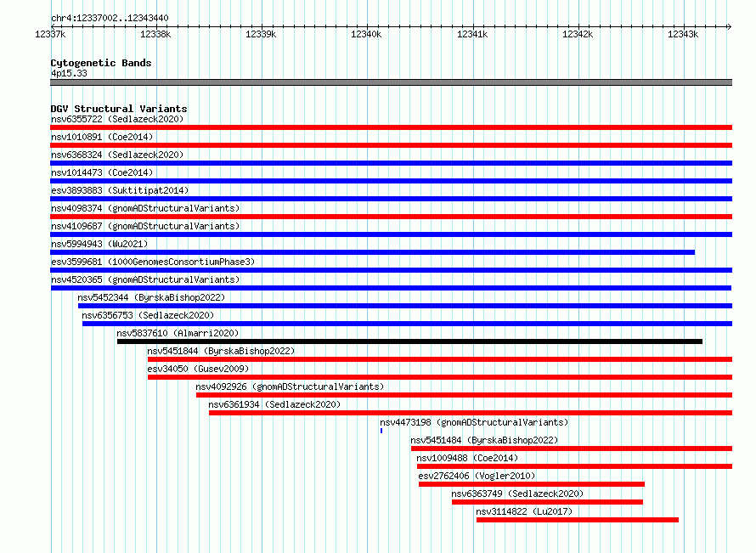756x553 pixels.
Task: Click the blue bar of esv3893883
Action: pyautogui.click(x=391, y=199)
